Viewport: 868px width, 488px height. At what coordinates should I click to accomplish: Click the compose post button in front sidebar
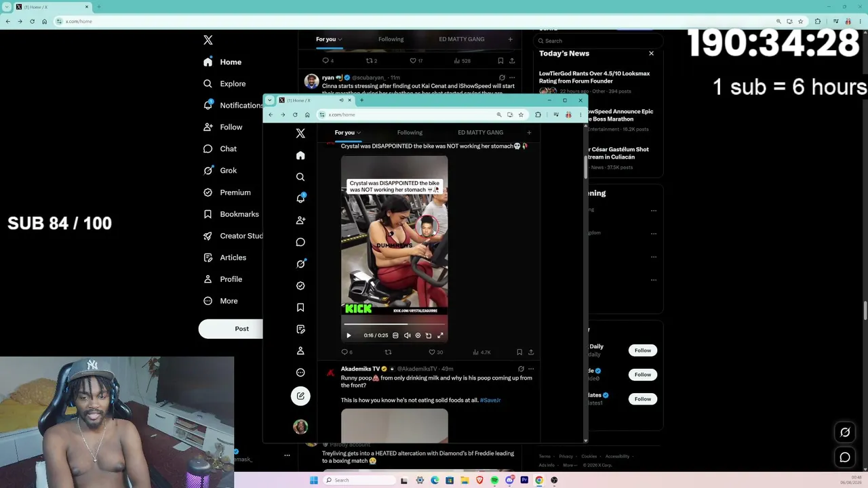tap(300, 396)
